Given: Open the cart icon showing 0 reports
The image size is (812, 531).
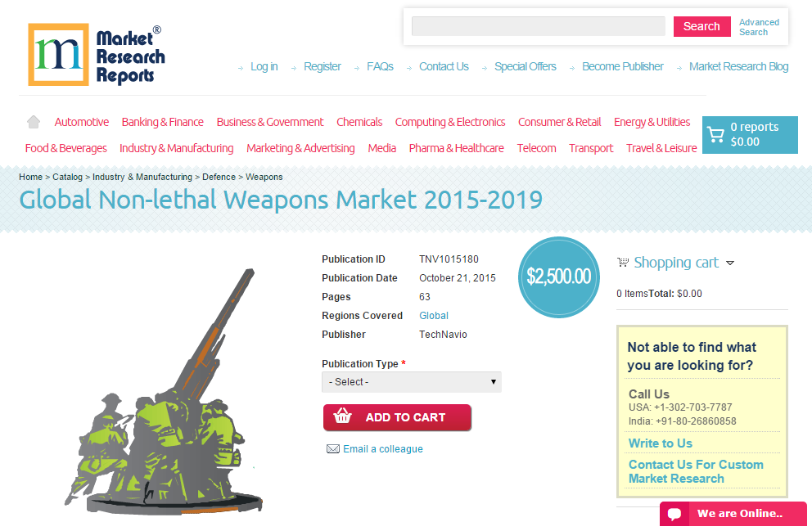Looking at the screenshot, I should [715, 134].
